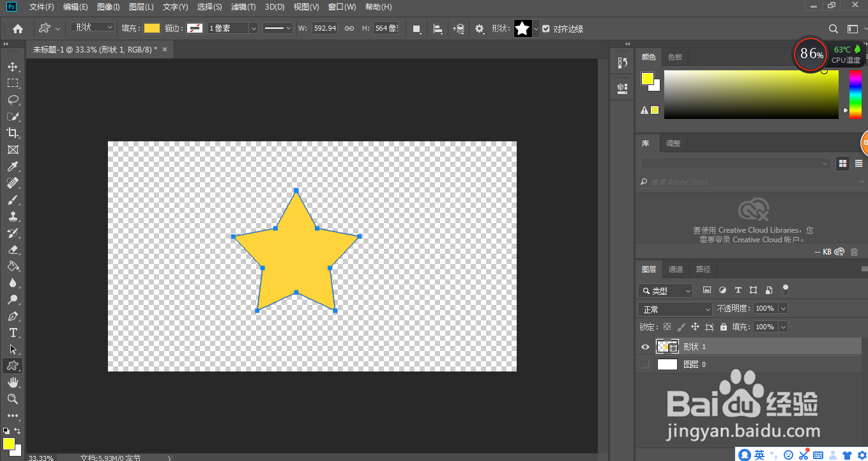
Task: Select the Pen tool
Action: click(x=13, y=316)
